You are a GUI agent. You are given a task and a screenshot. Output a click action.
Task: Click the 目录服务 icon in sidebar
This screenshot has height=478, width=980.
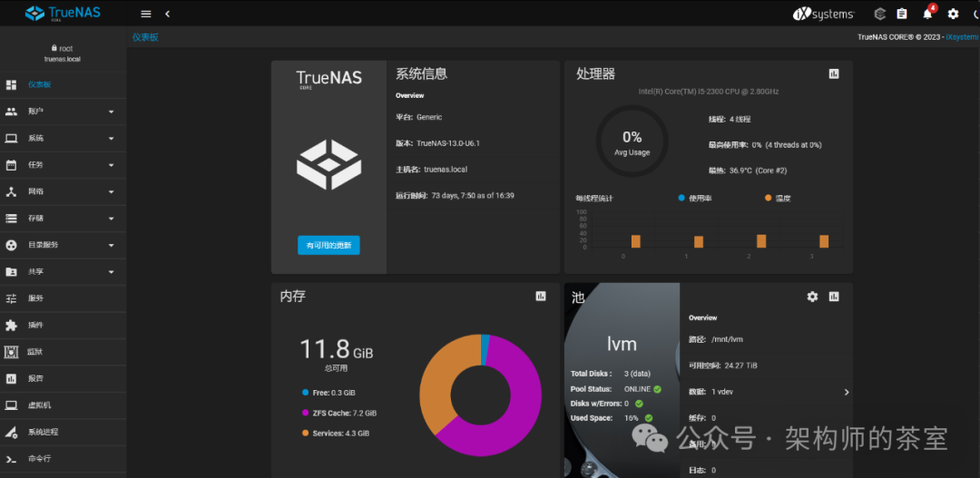tap(11, 245)
